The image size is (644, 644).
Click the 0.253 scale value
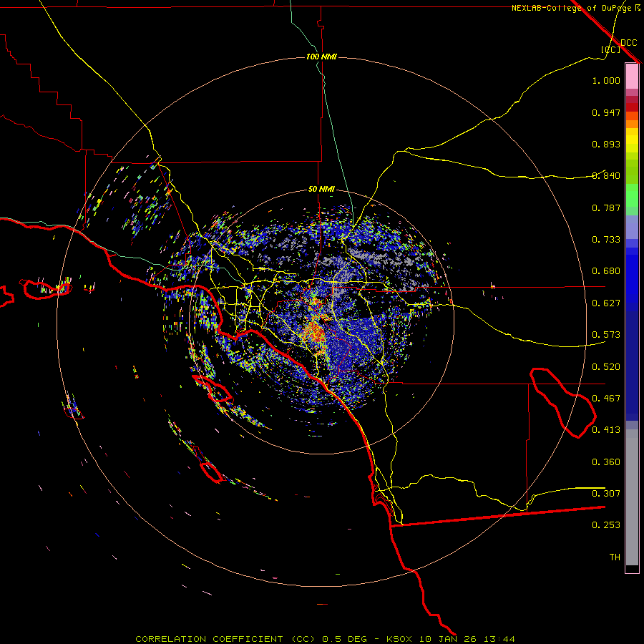tap(606, 525)
